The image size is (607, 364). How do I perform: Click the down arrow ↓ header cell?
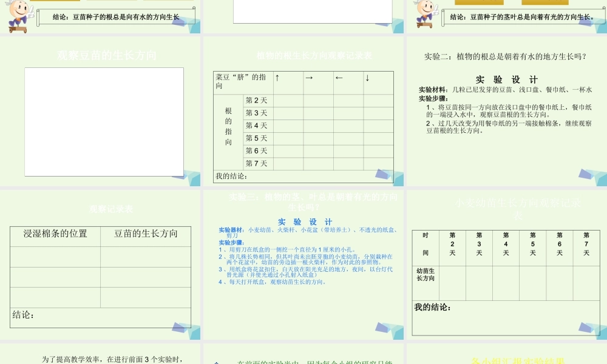379,83
